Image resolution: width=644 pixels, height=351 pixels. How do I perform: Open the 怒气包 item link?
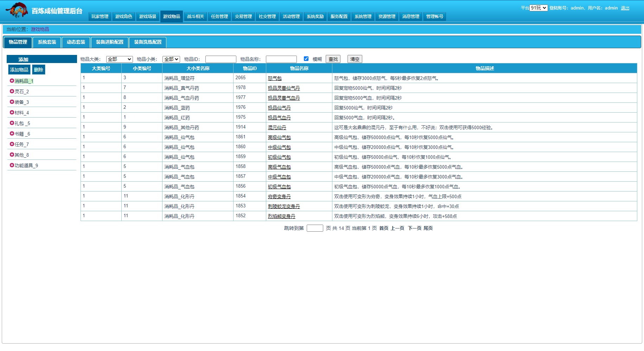[x=275, y=78]
